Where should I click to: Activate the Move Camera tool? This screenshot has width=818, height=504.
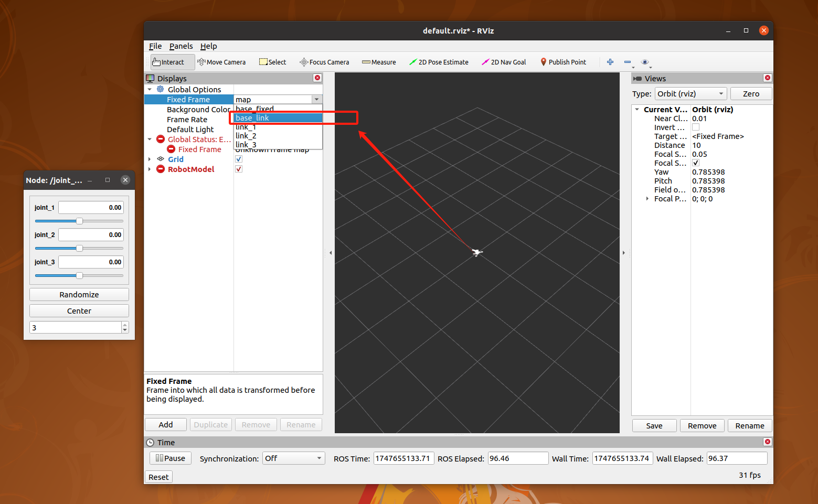(221, 62)
